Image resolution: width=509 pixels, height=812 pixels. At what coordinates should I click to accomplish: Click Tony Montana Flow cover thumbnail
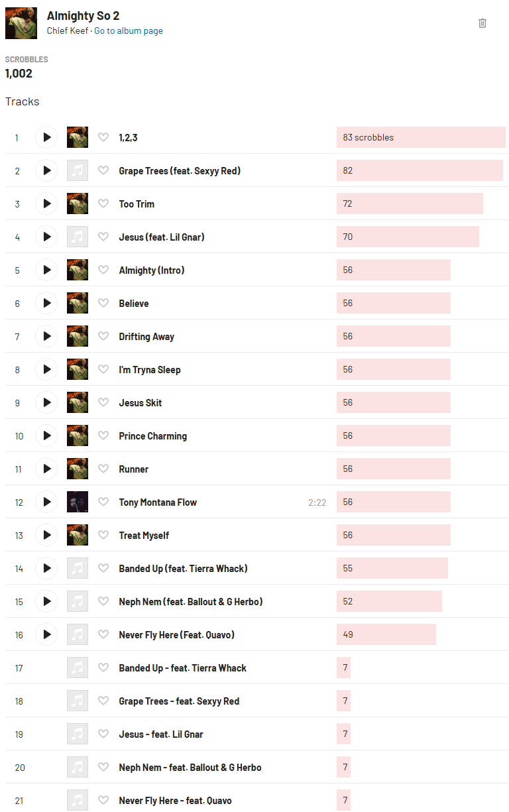point(78,502)
